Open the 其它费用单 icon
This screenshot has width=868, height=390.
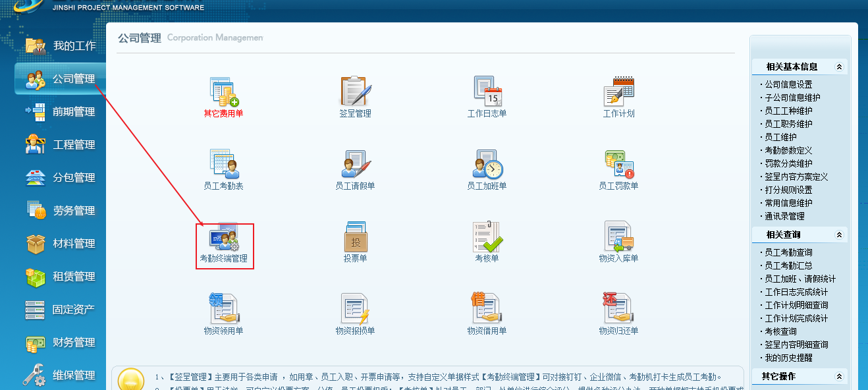point(223,92)
